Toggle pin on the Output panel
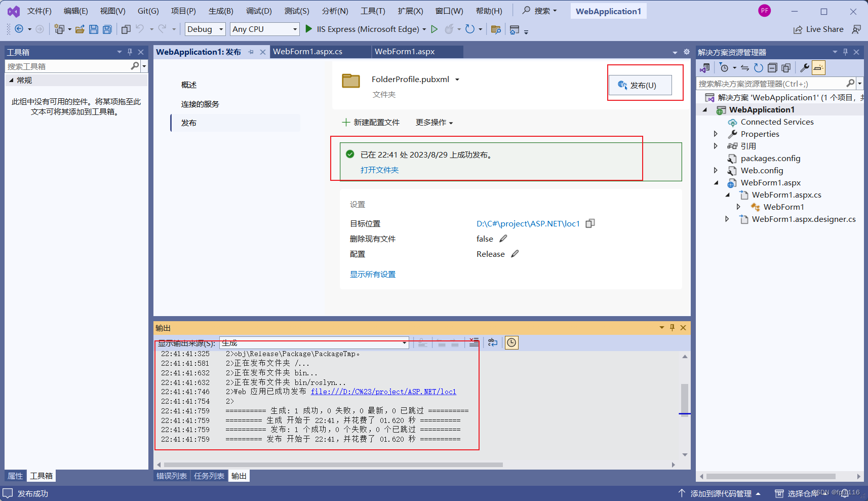This screenshot has width=868, height=501. (x=672, y=328)
